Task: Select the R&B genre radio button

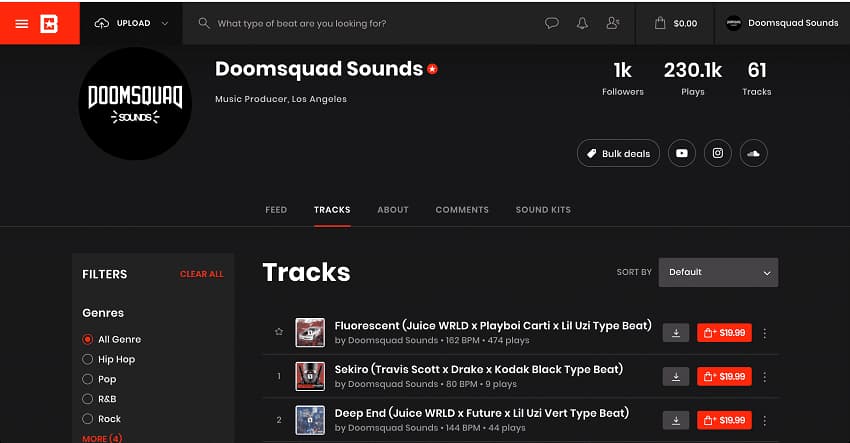Action: pos(87,399)
